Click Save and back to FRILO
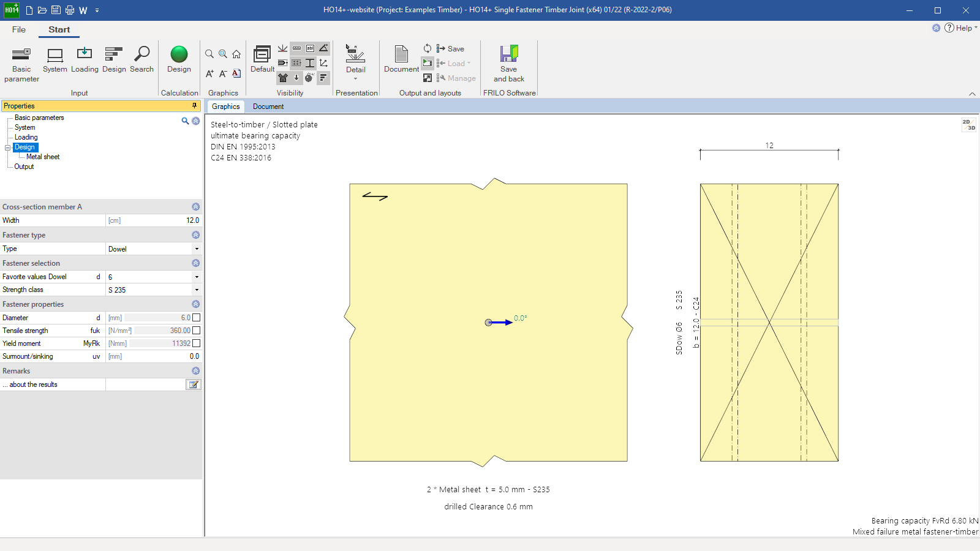Viewport: 980px width, 551px height. tap(509, 64)
